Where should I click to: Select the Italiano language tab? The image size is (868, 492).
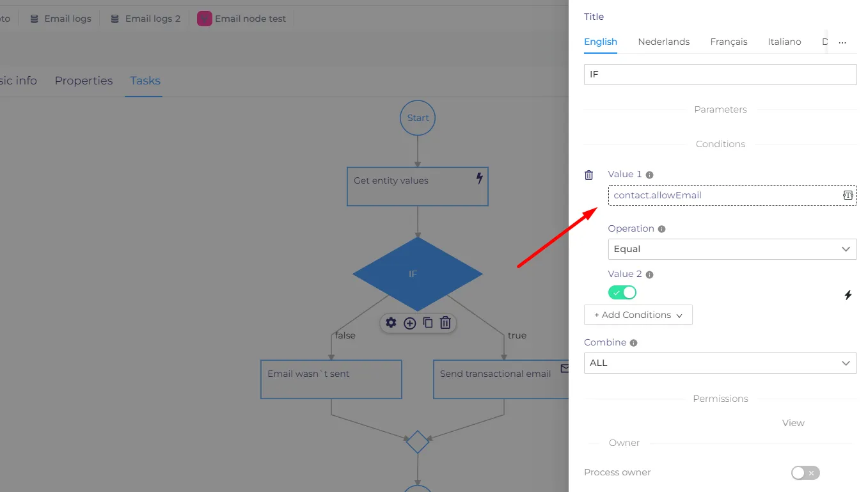[x=784, y=42]
